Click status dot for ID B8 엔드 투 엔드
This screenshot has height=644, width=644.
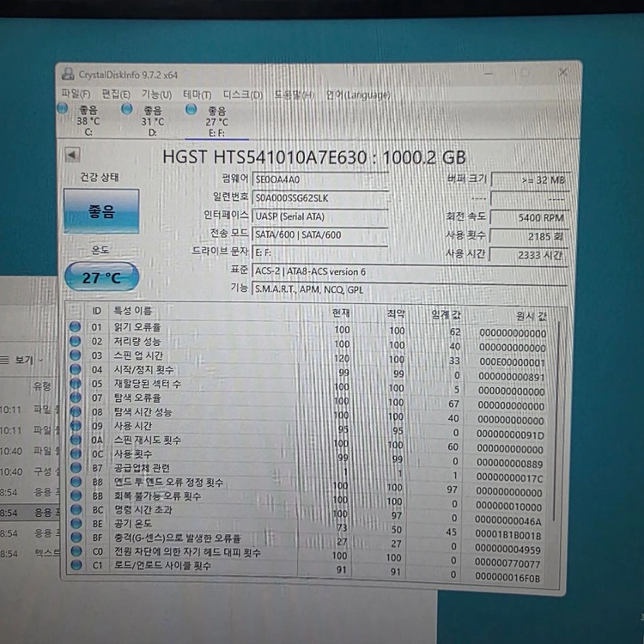click(x=76, y=481)
